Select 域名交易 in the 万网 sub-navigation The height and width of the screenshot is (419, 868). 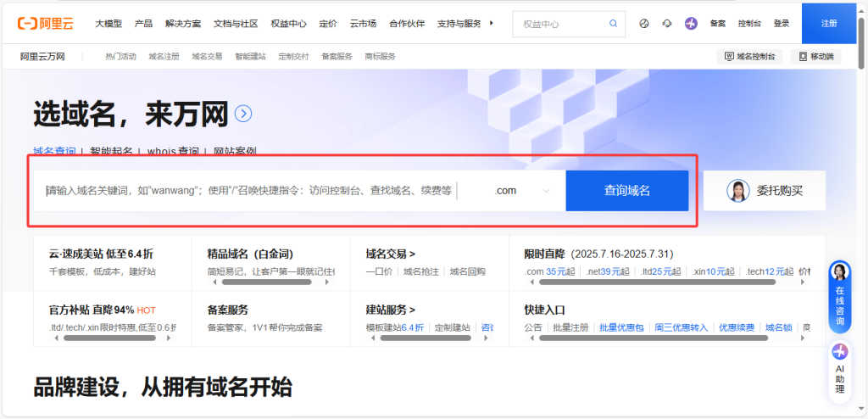207,57
